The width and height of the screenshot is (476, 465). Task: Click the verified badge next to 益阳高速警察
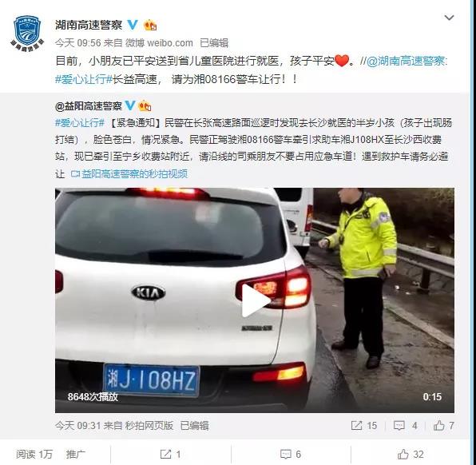tap(130, 105)
